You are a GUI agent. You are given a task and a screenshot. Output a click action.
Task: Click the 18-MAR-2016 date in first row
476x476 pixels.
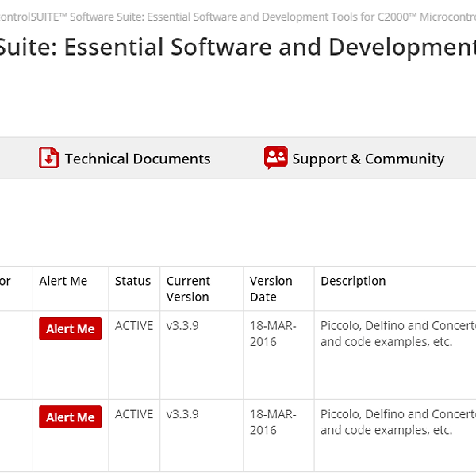[x=273, y=333]
